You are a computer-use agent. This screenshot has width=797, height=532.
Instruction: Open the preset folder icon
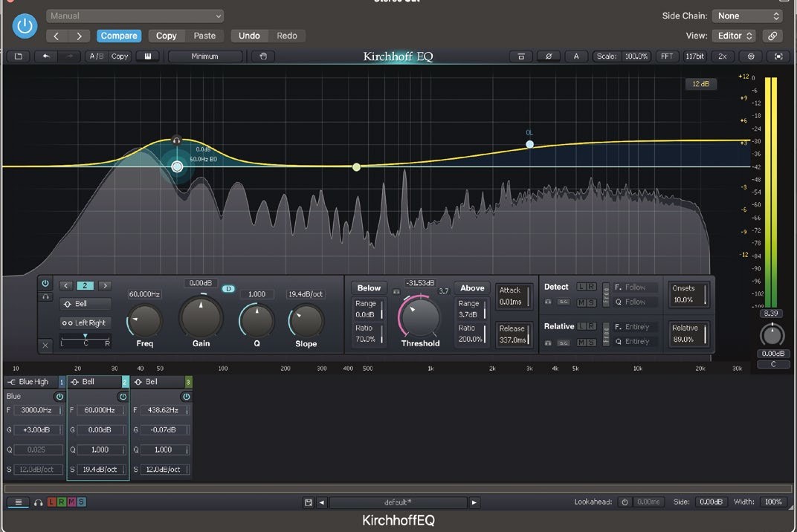pyautogui.click(x=19, y=56)
